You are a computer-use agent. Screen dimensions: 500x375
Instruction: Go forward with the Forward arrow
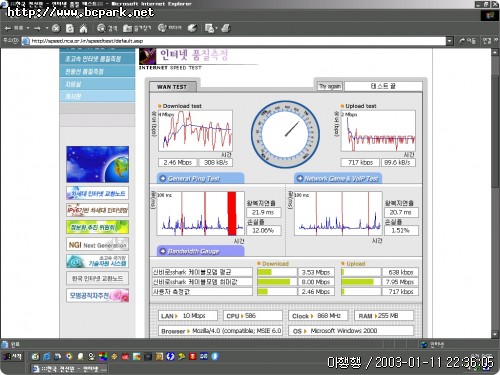37,28
